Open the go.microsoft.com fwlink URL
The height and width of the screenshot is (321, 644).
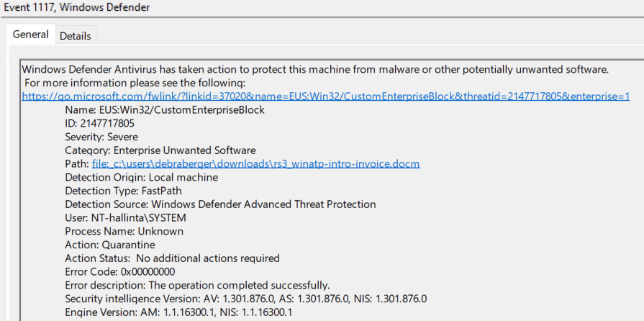(325, 96)
